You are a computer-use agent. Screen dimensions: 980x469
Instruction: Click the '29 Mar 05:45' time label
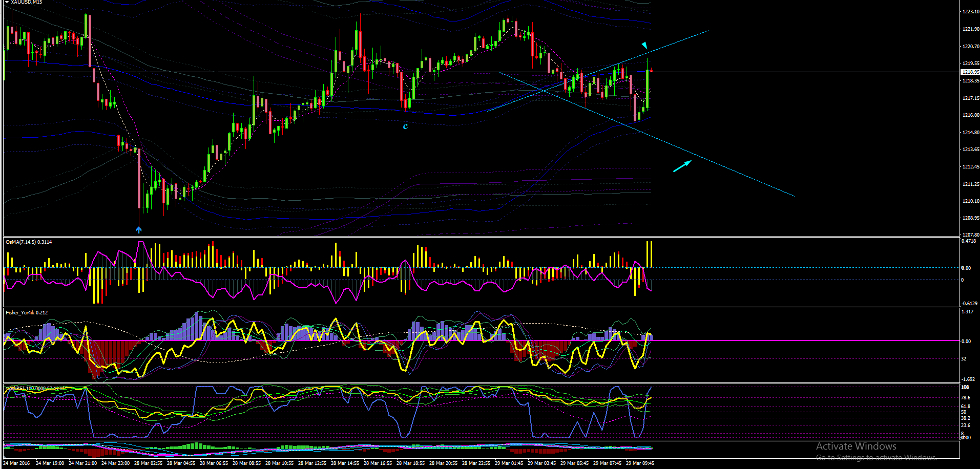point(574,463)
